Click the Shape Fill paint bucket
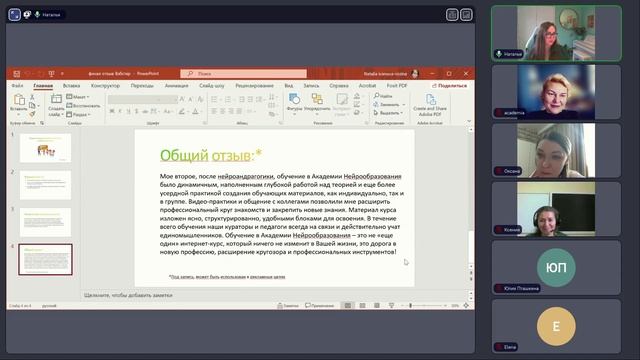This screenshot has height=360, width=640. pyautogui.click(x=357, y=96)
